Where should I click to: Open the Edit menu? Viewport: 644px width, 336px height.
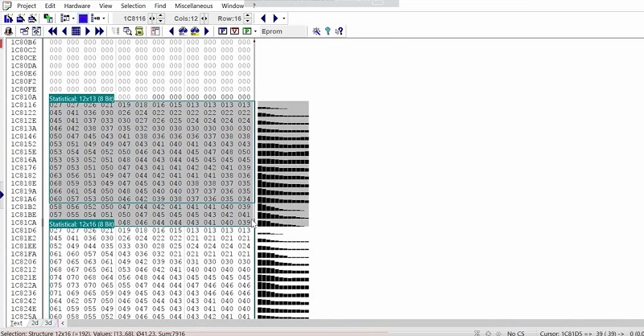[50, 6]
